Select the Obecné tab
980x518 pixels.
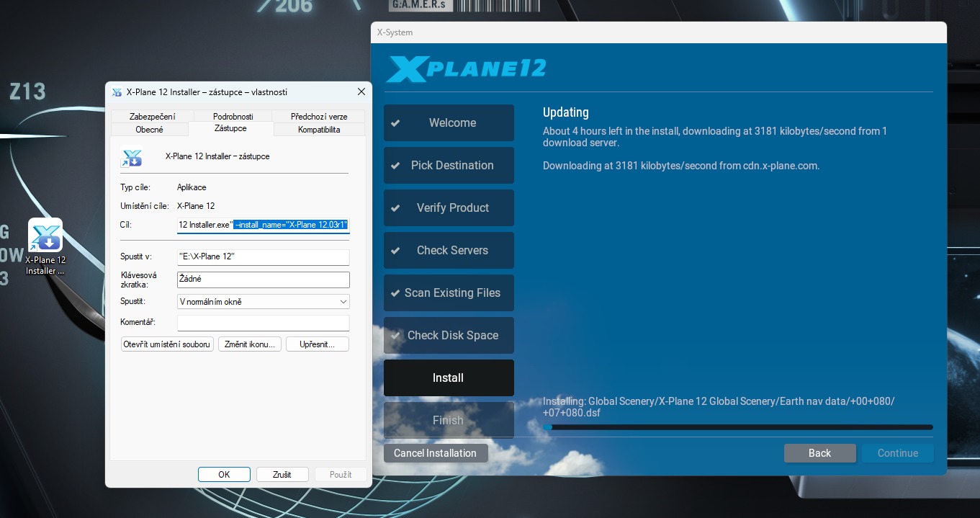point(149,130)
